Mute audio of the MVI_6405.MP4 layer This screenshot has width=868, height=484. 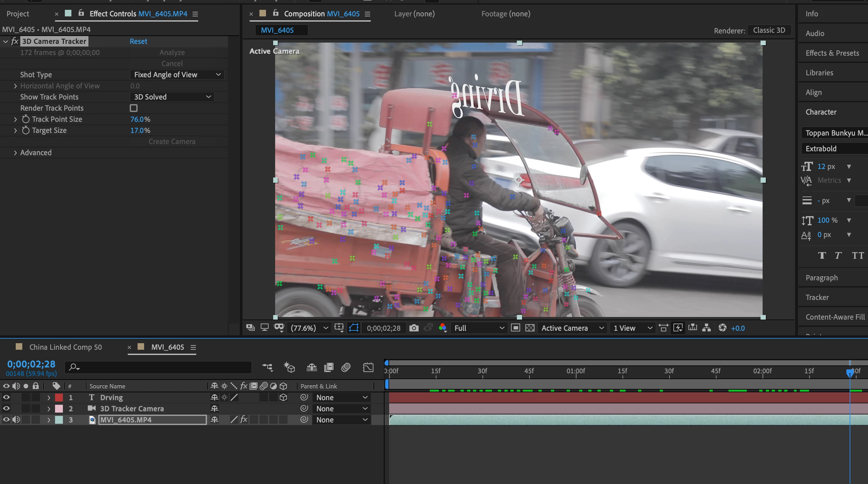16,420
